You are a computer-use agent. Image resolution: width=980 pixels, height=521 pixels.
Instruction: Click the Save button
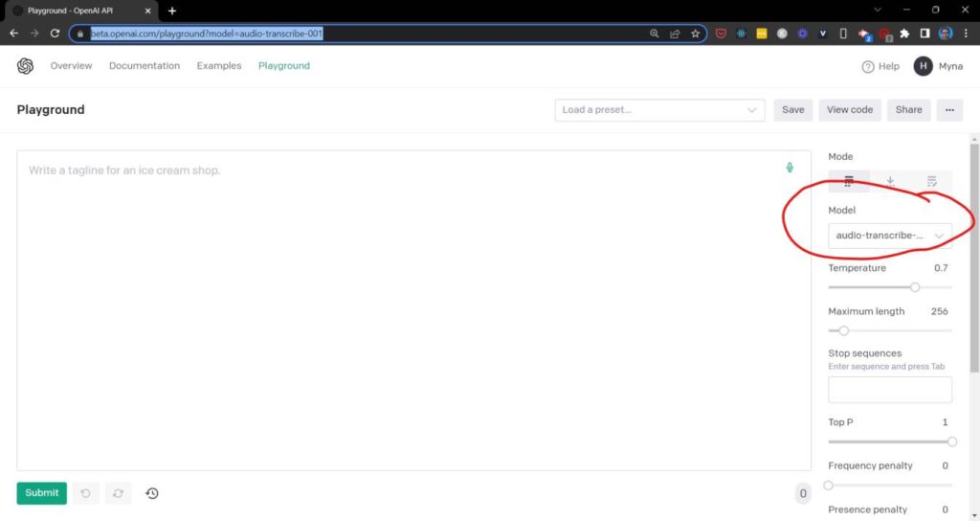click(793, 110)
